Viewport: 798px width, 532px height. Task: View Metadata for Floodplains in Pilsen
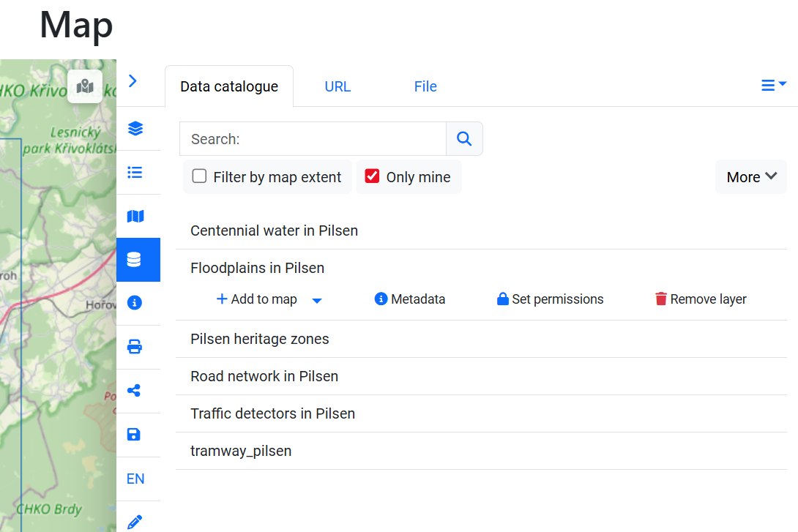(x=409, y=299)
